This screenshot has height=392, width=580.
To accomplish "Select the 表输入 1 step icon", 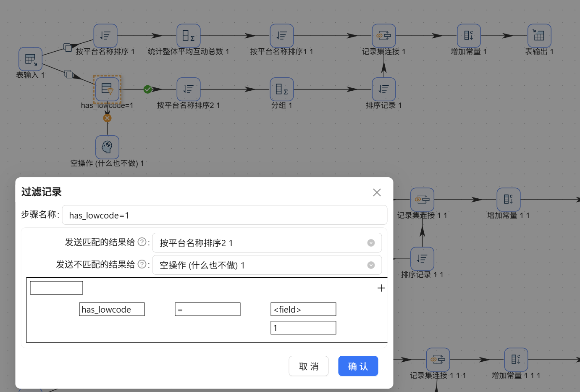I will (30, 59).
